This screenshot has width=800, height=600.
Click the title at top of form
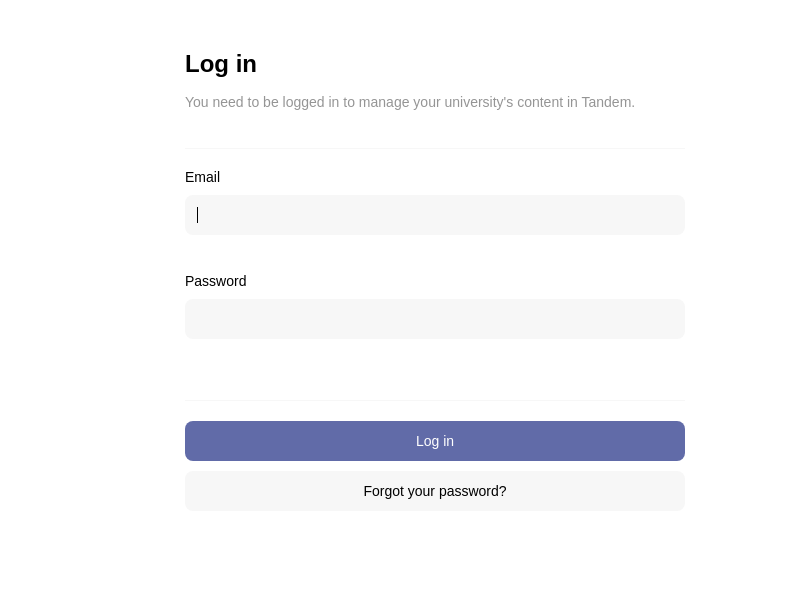pos(221,64)
